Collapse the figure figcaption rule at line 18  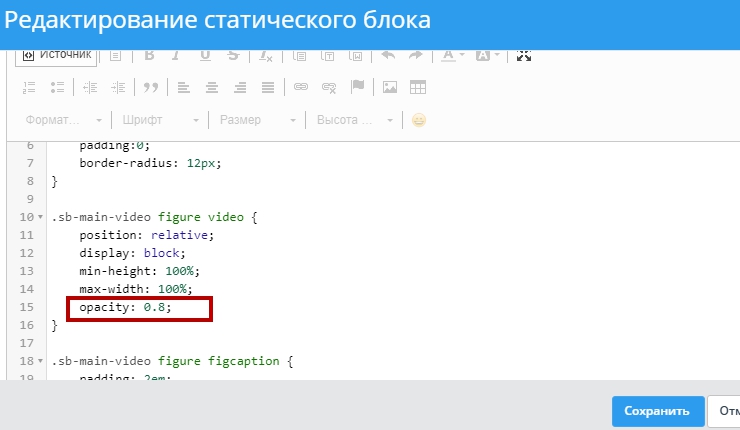40,360
